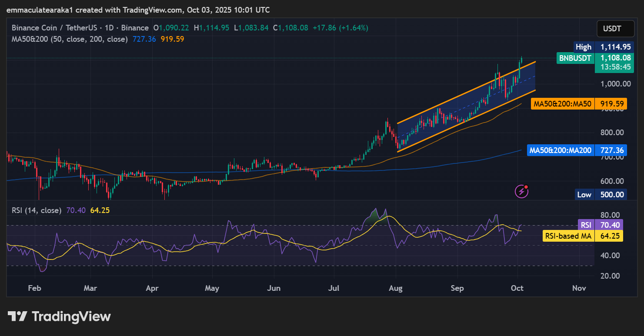644x336 pixels.
Task: Click the 80.00 level on RSI scale
Action: pos(610,215)
